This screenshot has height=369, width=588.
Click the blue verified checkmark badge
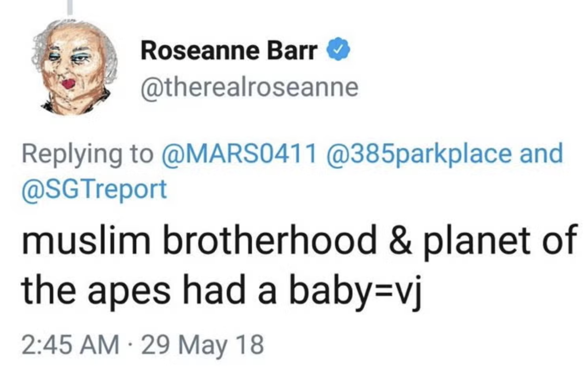(x=338, y=49)
